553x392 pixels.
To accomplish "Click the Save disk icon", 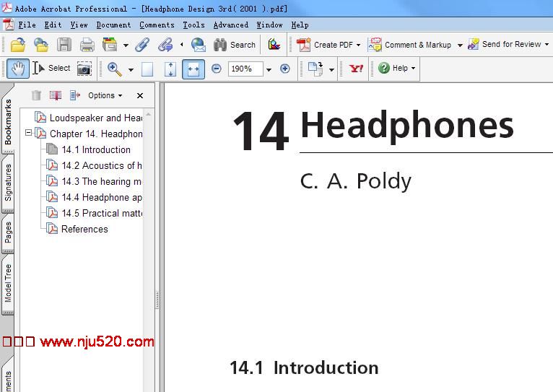I will [64, 45].
